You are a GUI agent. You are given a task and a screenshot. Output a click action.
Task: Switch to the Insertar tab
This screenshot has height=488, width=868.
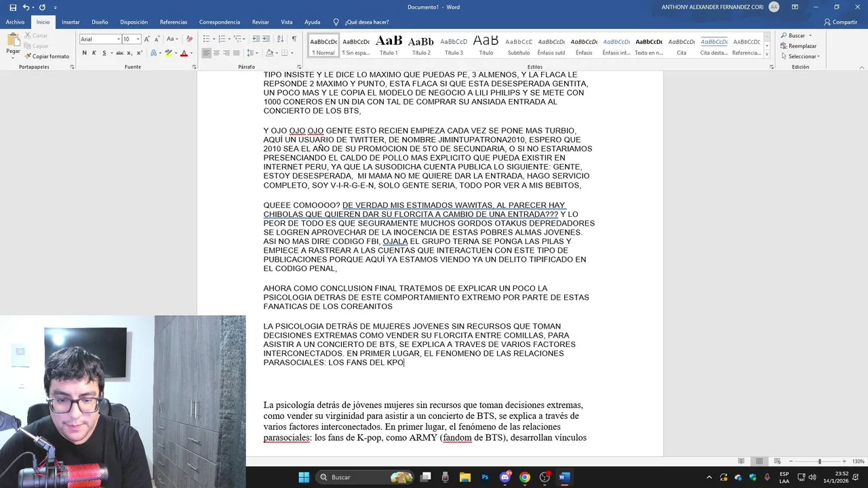pyautogui.click(x=71, y=22)
